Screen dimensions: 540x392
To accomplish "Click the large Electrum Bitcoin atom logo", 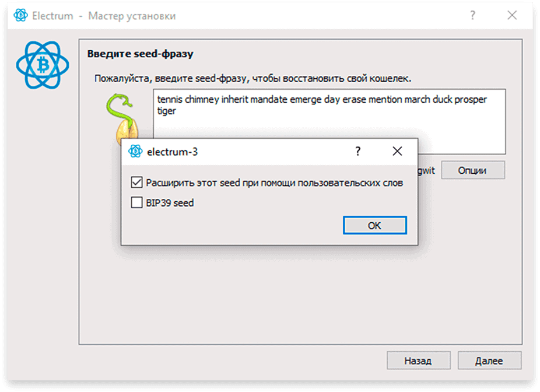I will point(43,65).
